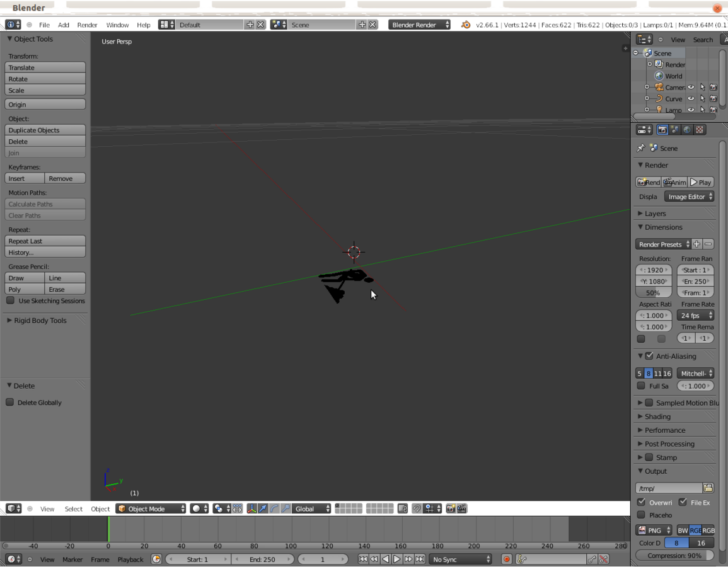Click the OpenGL render image camera icon
Screen dimensions: 728x567
tap(450, 508)
